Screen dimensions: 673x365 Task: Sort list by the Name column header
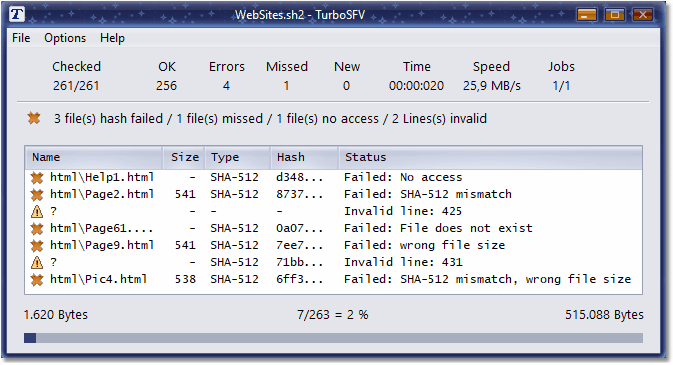94,157
